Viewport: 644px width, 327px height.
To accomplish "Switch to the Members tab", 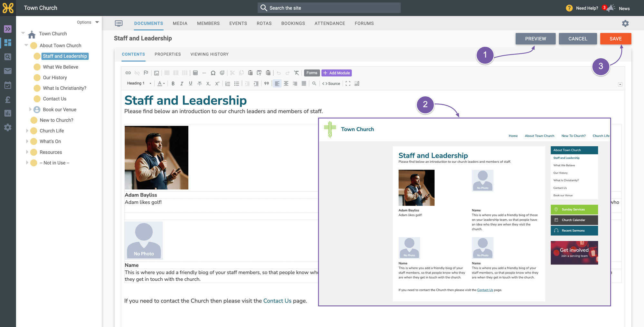I will (x=208, y=24).
